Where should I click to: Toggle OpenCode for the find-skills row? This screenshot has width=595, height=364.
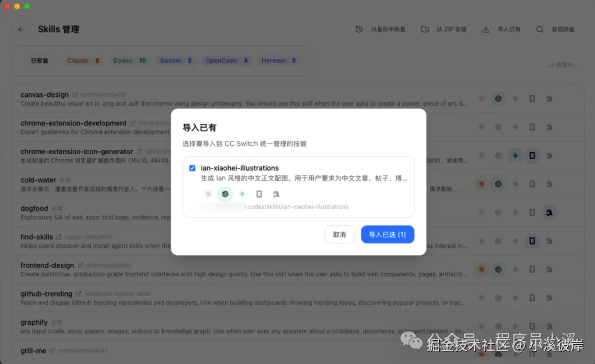(532, 241)
